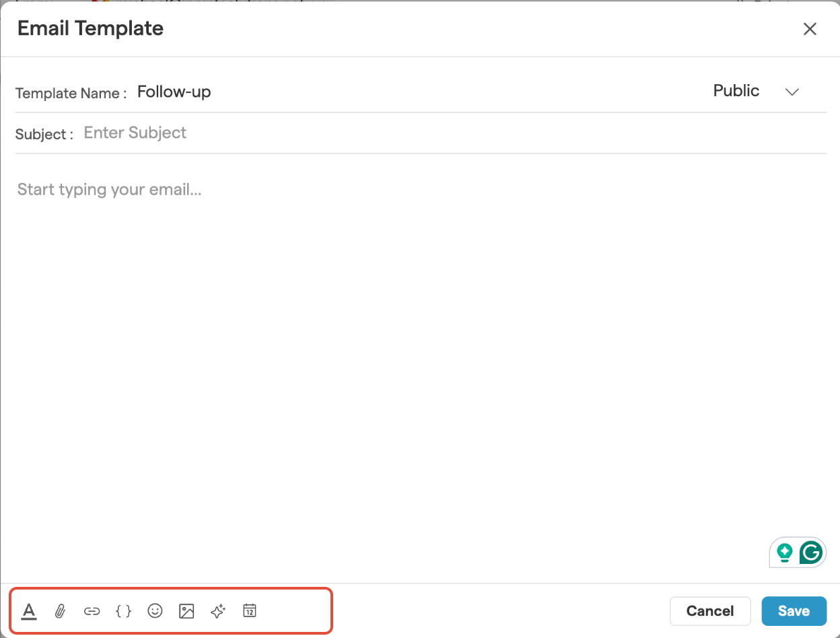Open the text formatting options
Screen dimensions: 840x638
(x=28, y=611)
